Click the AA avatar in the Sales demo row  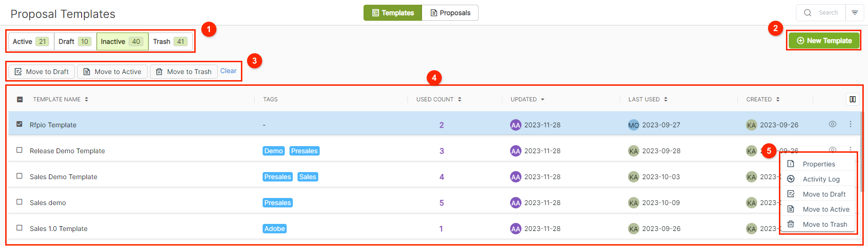(x=516, y=203)
